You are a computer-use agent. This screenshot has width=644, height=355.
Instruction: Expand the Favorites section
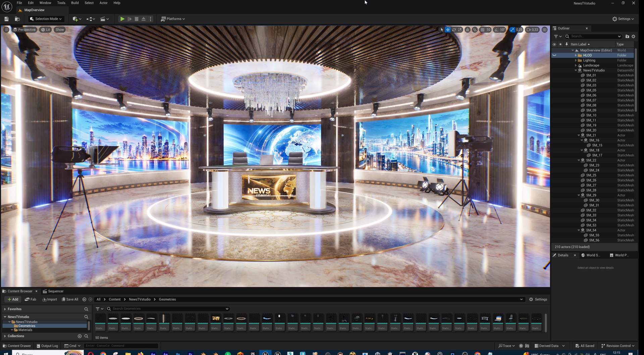click(x=5, y=309)
